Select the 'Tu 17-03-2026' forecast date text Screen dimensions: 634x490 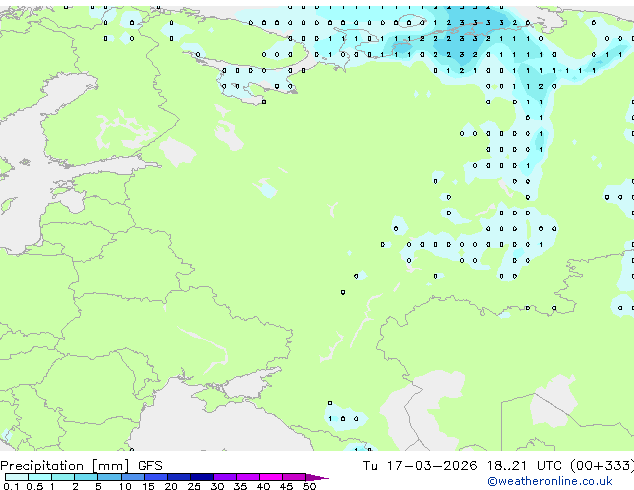[x=420, y=466]
